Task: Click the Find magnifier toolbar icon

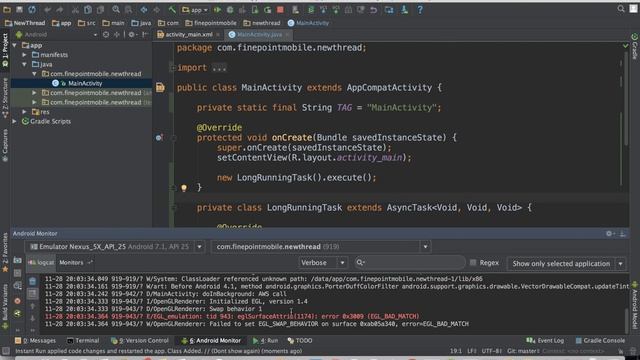Action: click(116, 9)
